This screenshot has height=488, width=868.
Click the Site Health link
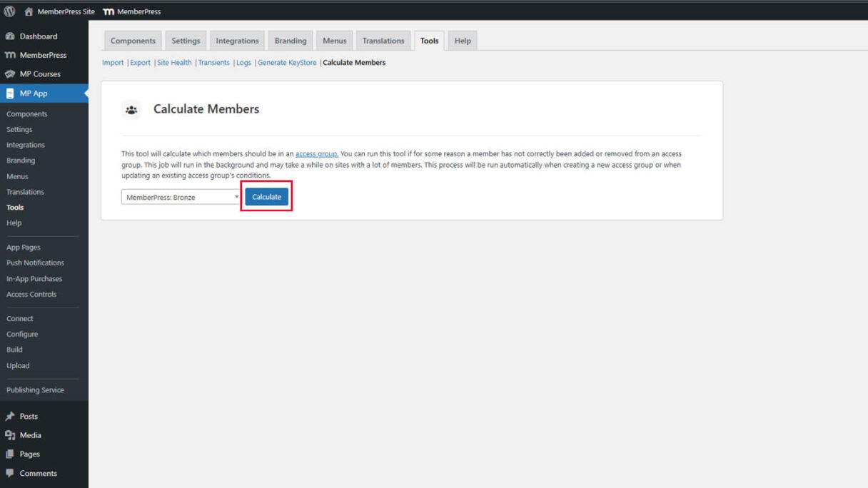coord(174,62)
